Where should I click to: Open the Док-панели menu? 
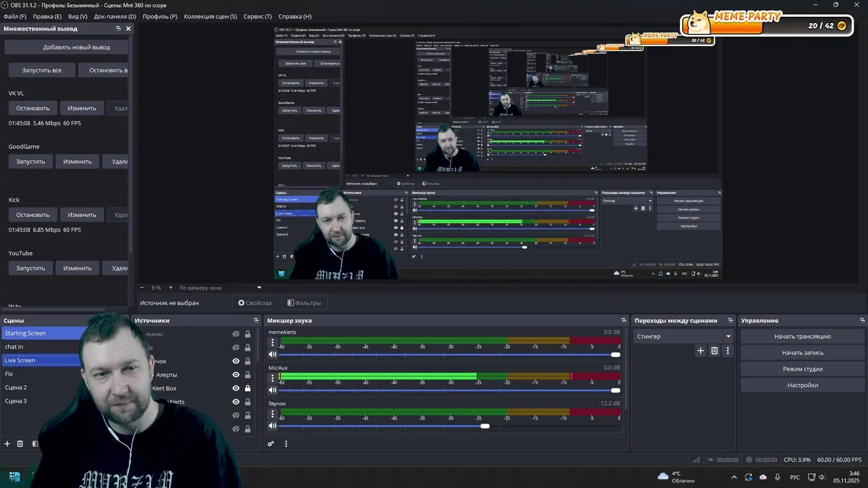[115, 16]
